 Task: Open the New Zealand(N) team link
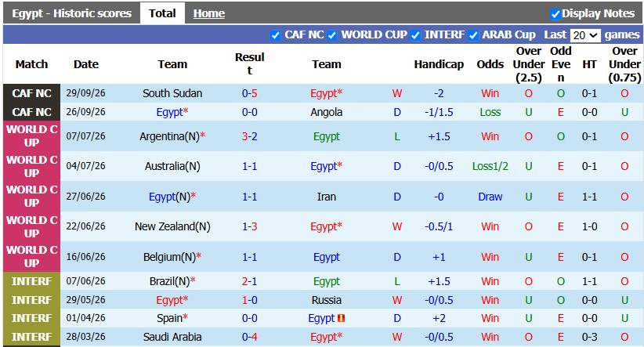172,226
